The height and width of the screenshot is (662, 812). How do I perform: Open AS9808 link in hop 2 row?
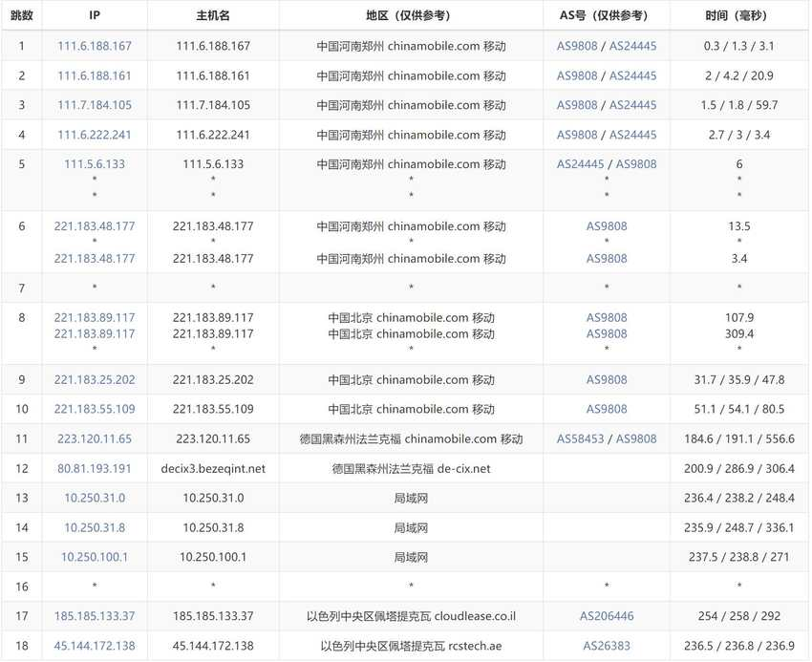pos(577,75)
